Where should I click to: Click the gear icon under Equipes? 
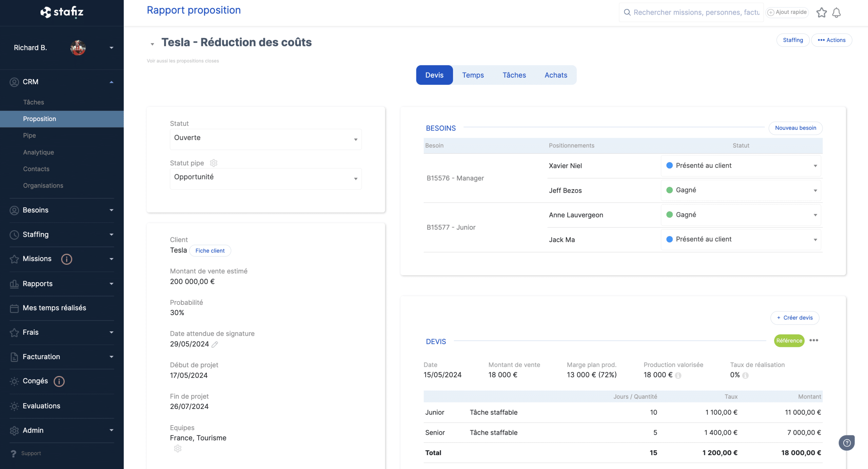[x=178, y=449]
